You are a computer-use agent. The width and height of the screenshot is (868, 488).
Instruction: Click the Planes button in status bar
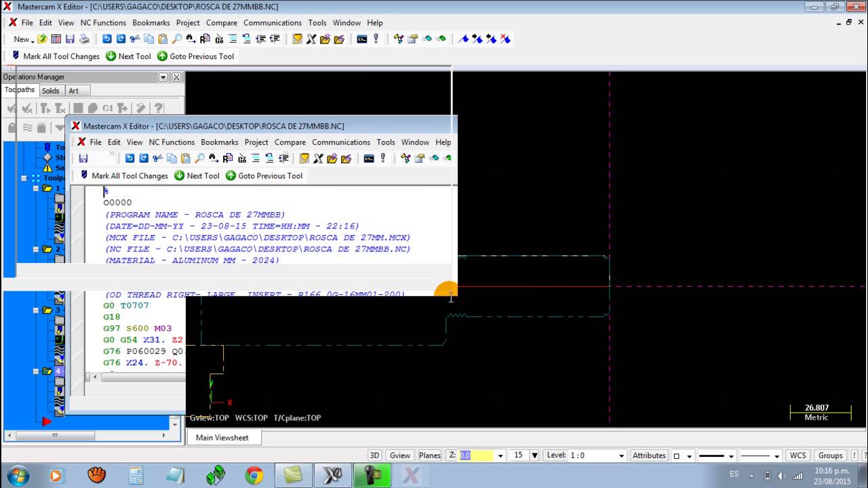pos(429,455)
